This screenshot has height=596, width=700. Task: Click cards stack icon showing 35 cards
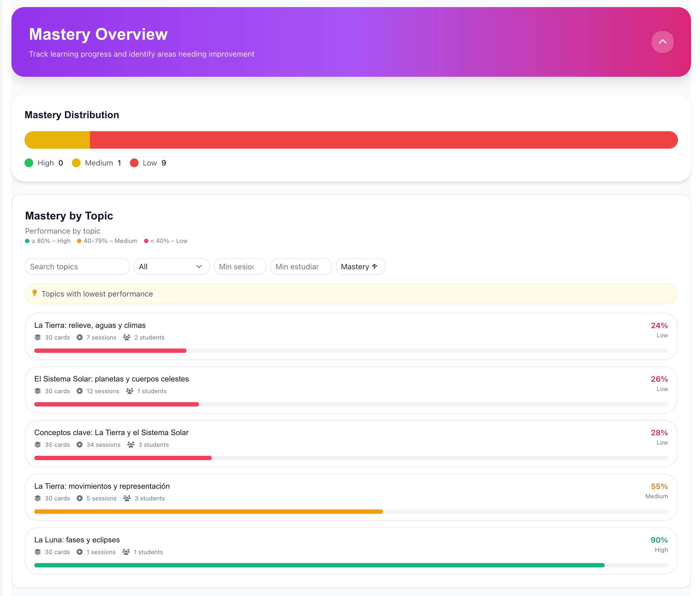(x=38, y=444)
